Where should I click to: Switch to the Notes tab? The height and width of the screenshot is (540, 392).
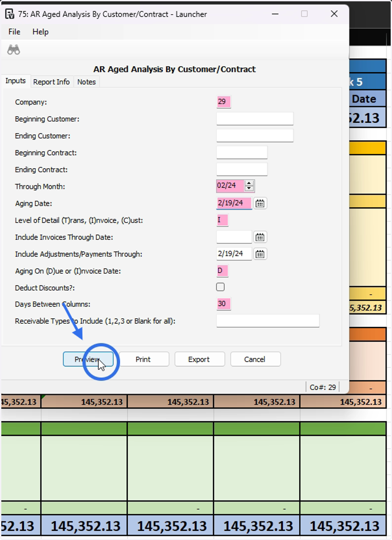click(87, 82)
